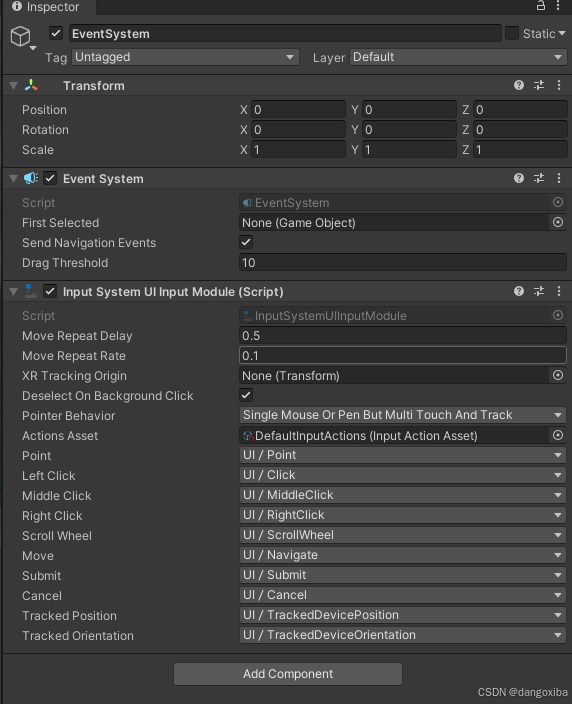
Task: Click object picker for XR Tracking Origin
Action: 558,375
